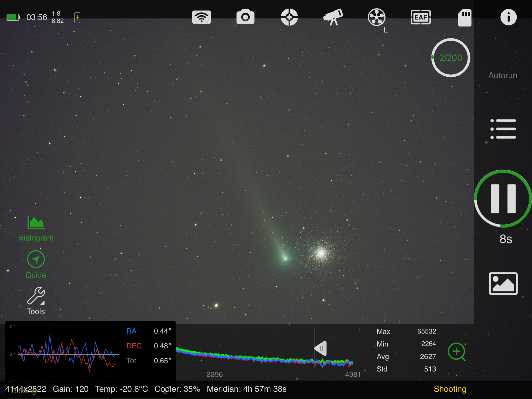Click the Tot 0.65" value
The image size is (532, 399).
point(163,361)
